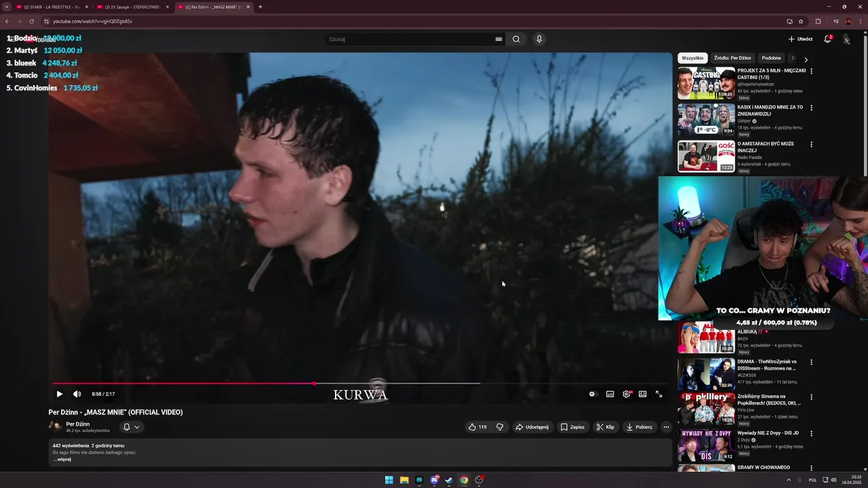Open the POL keyboard language switcher

pyautogui.click(x=812, y=480)
